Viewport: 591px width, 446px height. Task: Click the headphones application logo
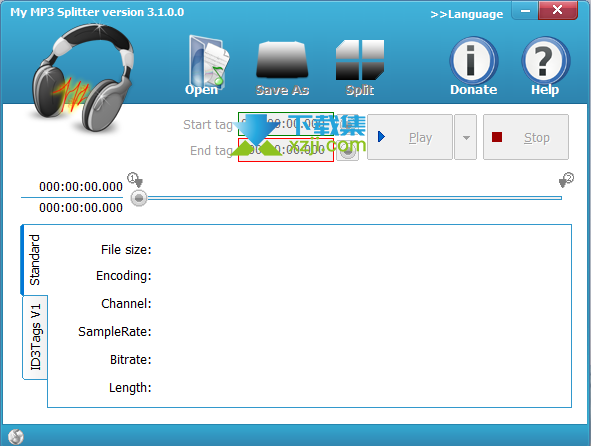coord(84,78)
